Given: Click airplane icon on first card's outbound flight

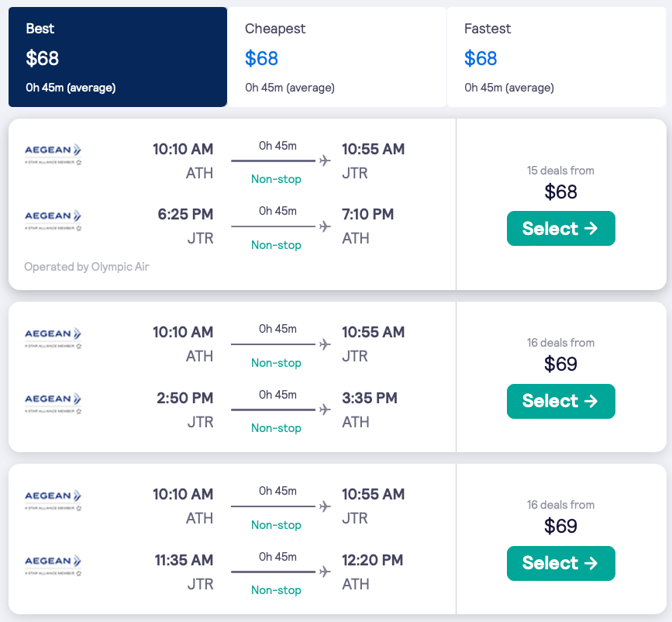Looking at the screenshot, I should click(325, 161).
